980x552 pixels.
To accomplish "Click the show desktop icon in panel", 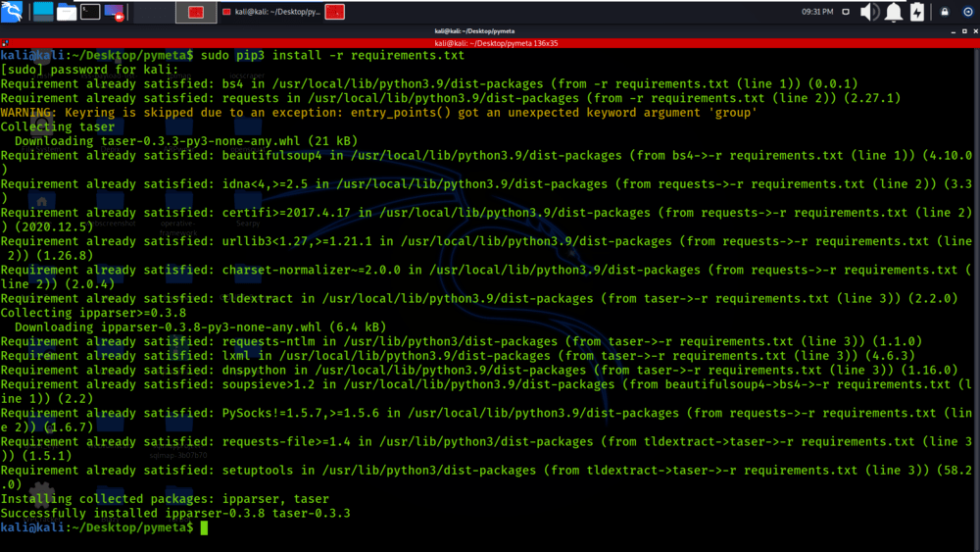I will 43,11.
